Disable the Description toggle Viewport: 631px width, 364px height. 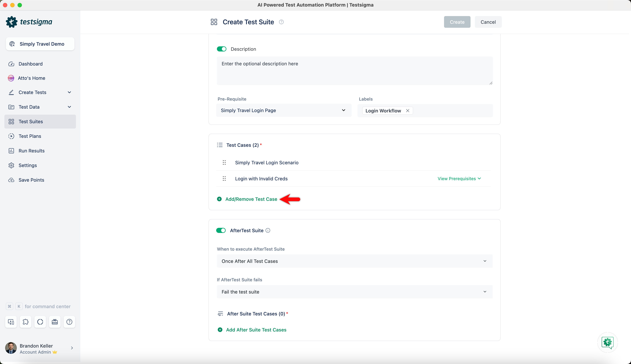[221, 49]
